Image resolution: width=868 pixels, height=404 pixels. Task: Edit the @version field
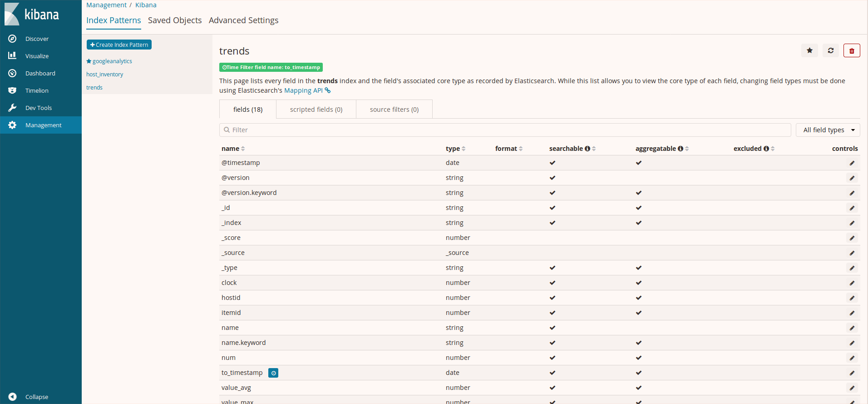[852, 178]
